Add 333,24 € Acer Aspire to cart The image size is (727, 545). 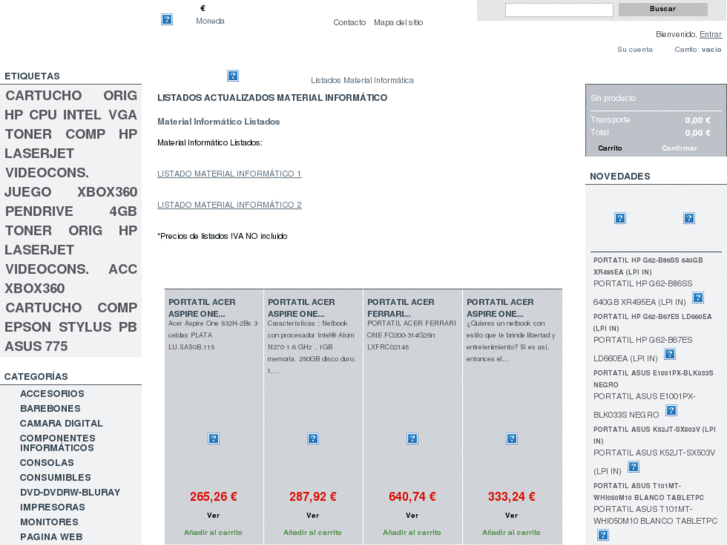[511, 532]
